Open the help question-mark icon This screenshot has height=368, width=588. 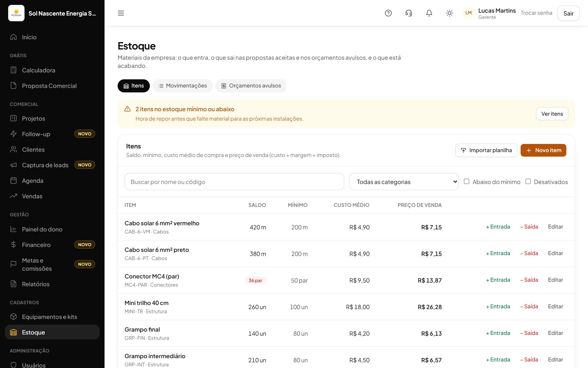click(388, 13)
